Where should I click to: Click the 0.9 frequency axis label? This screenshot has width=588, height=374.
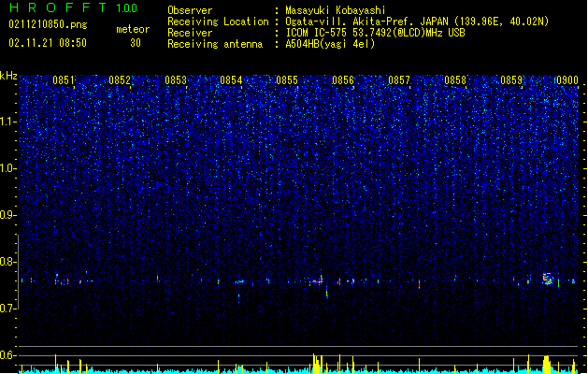(x=8, y=215)
